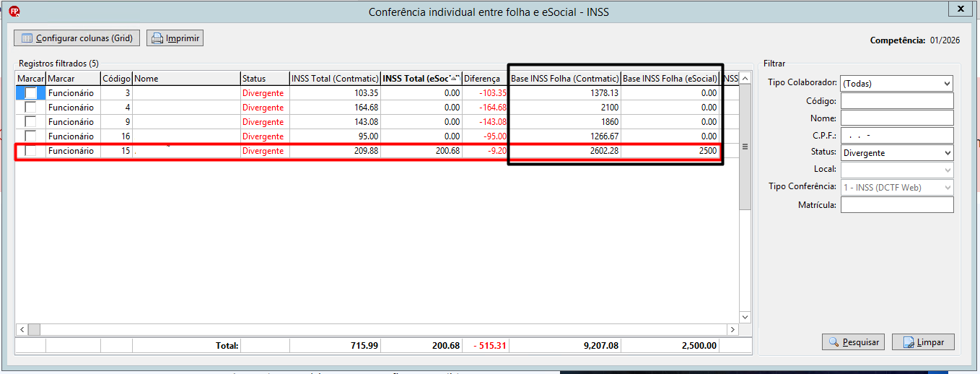Screen dimensions: 980x374
Task: Click the Pesquisar button
Action: [x=853, y=342]
